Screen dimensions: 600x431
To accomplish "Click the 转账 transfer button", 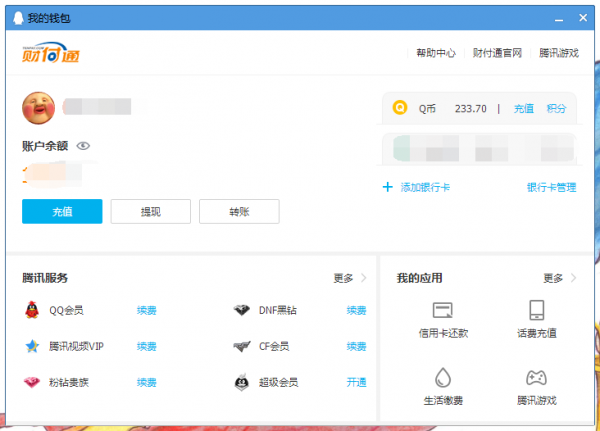I will 239,211.
